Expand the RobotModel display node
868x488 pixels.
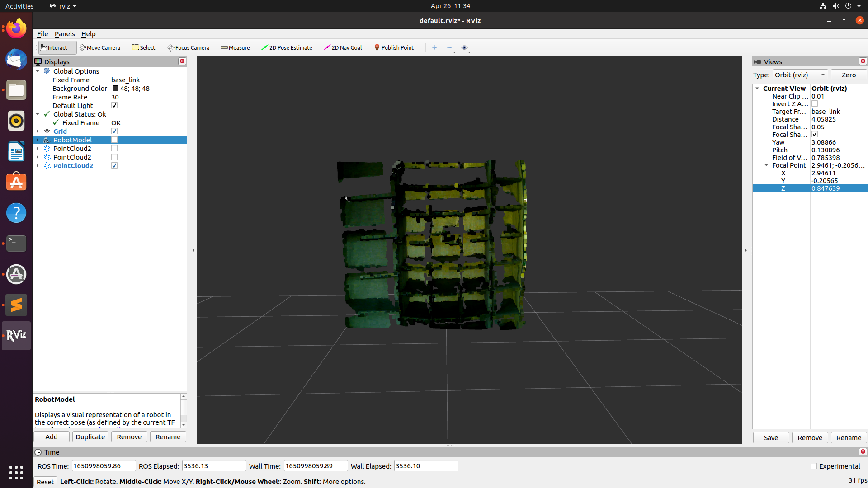(x=38, y=140)
